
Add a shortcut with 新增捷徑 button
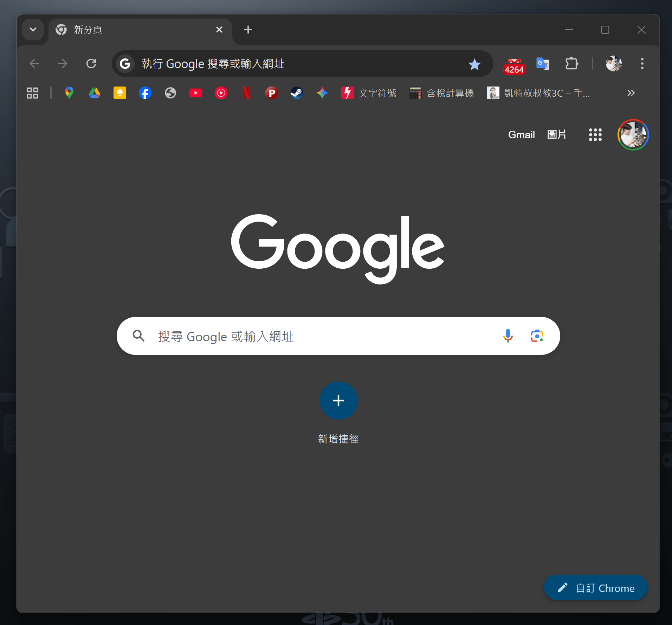pyautogui.click(x=338, y=401)
